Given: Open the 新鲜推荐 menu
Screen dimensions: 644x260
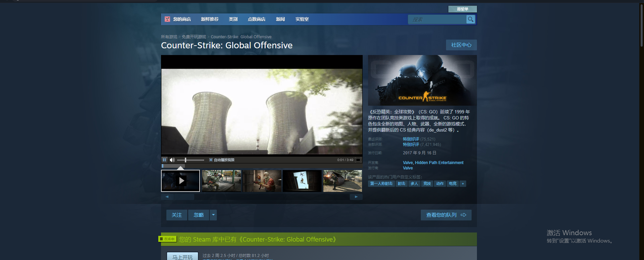Looking at the screenshot, I should [x=210, y=19].
